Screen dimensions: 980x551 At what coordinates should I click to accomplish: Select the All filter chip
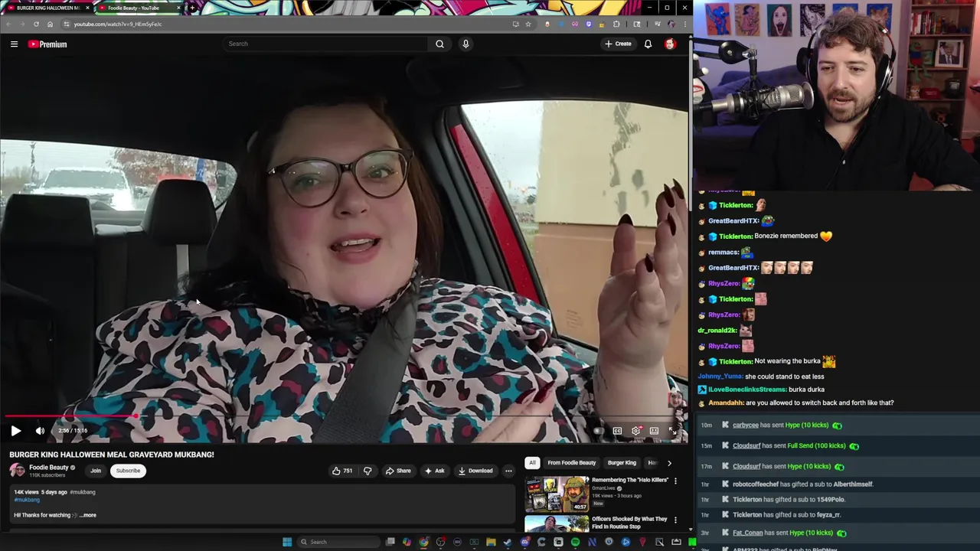(x=532, y=463)
